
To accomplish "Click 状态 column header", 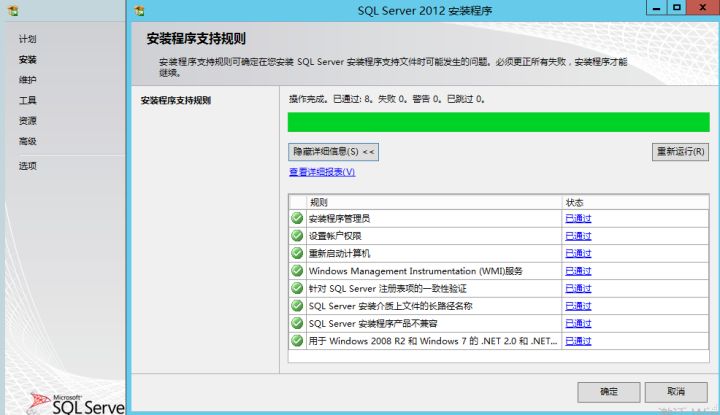I will coord(635,202).
